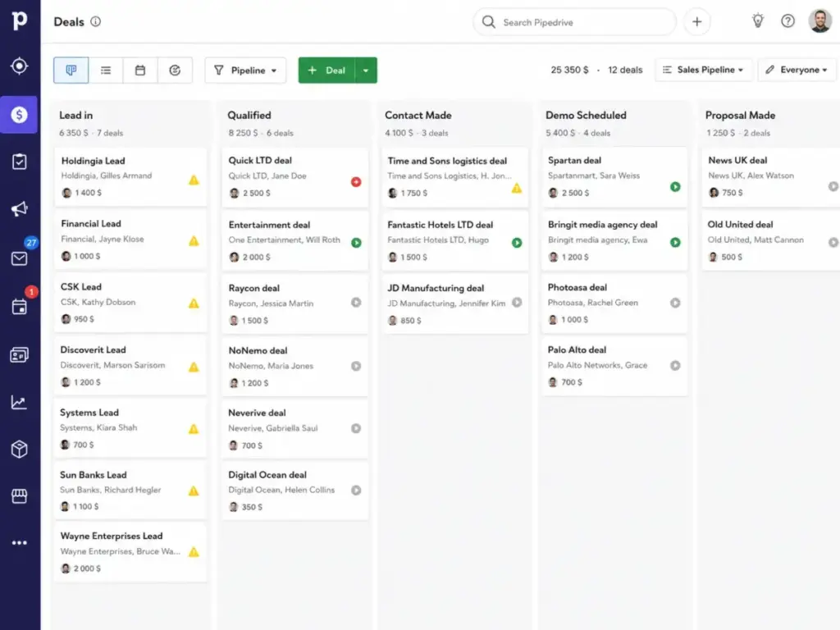The width and height of the screenshot is (840, 630).
Task: Click grey activity icon on Photoasa deal
Action: coord(675,304)
